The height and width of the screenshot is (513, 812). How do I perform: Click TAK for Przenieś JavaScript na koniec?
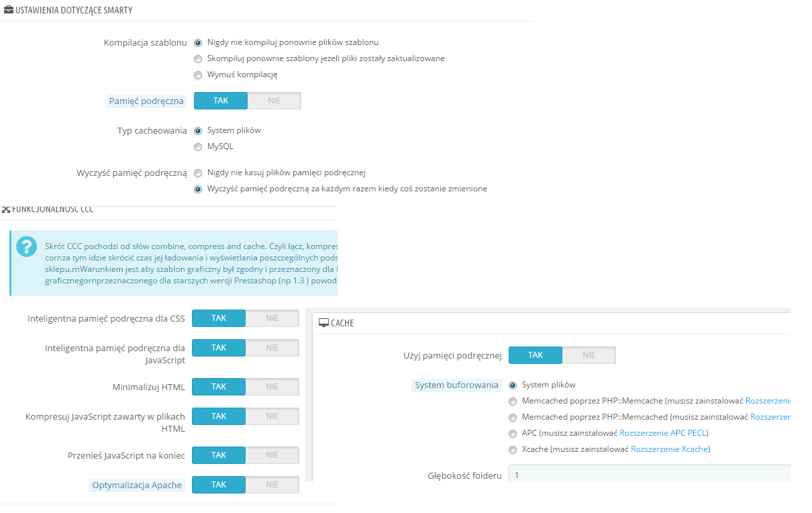point(219,455)
